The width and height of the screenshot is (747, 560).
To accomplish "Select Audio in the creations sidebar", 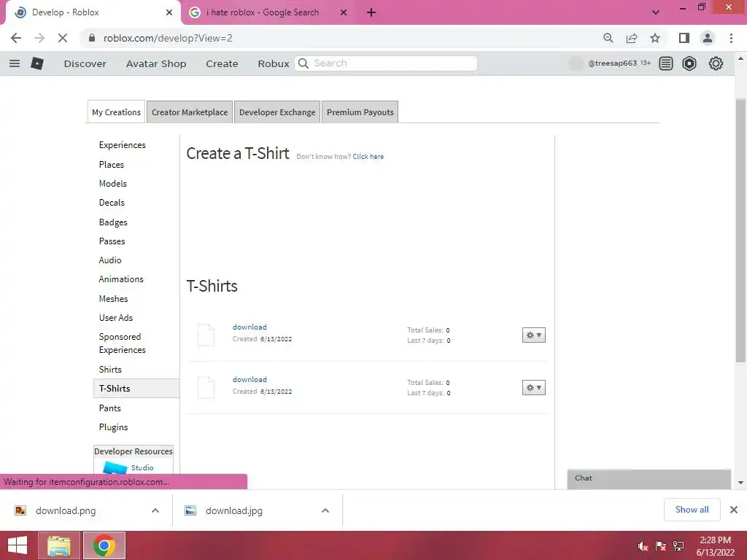I will 110,260.
